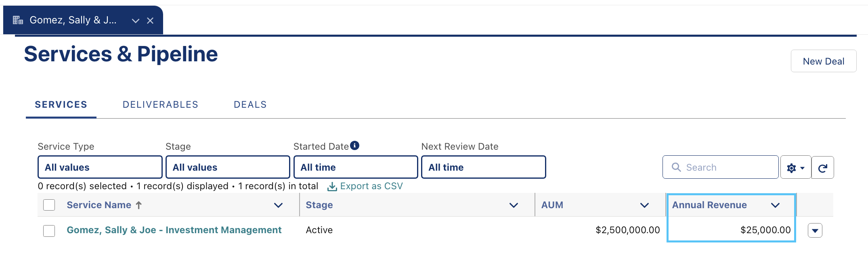Refresh the services list
The height and width of the screenshot is (259, 868).
(823, 167)
